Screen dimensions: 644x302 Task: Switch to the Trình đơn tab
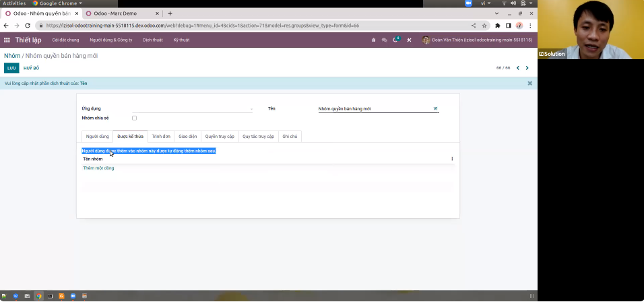pyautogui.click(x=161, y=137)
